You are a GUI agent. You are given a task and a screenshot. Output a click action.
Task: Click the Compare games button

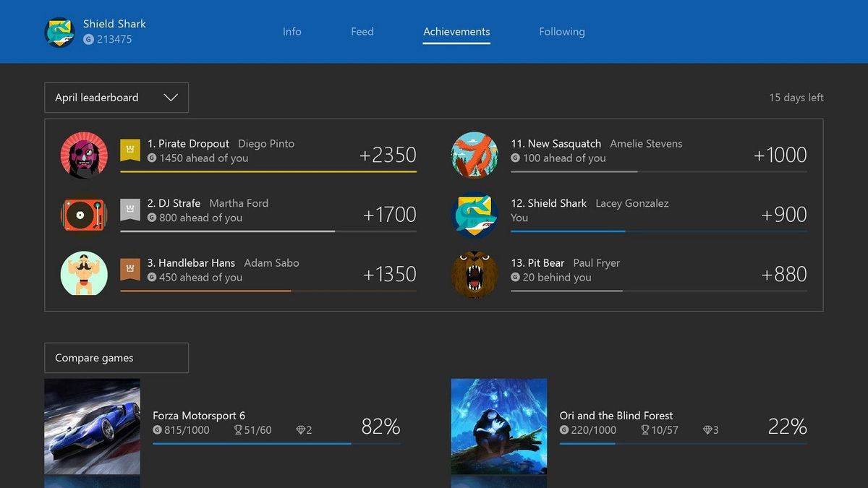tap(116, 357)
